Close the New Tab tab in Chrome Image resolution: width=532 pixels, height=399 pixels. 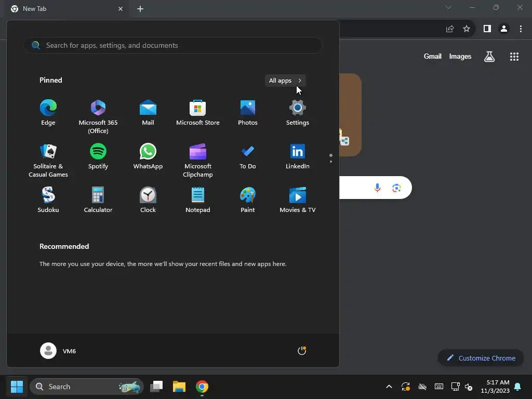click(121, 9)
